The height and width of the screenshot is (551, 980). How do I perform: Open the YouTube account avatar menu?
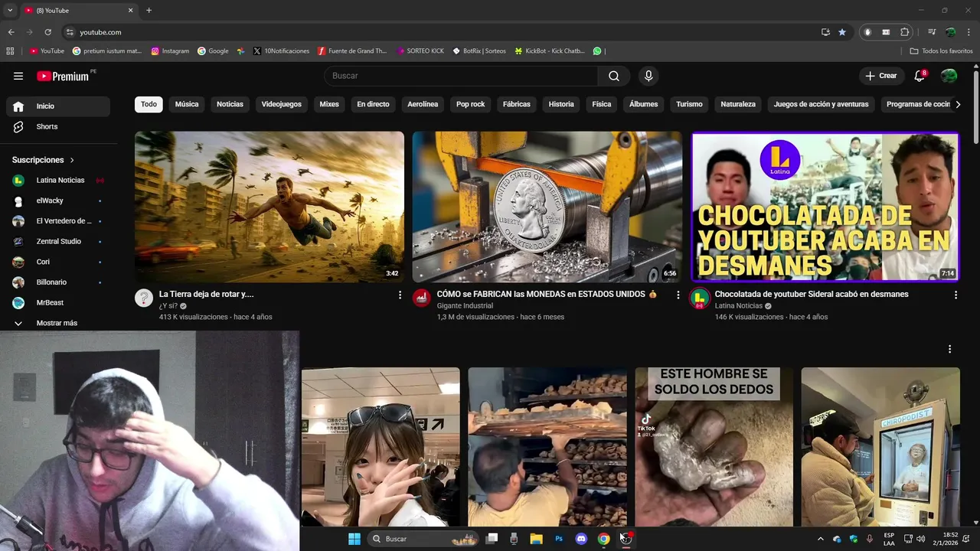click(949, 76)
